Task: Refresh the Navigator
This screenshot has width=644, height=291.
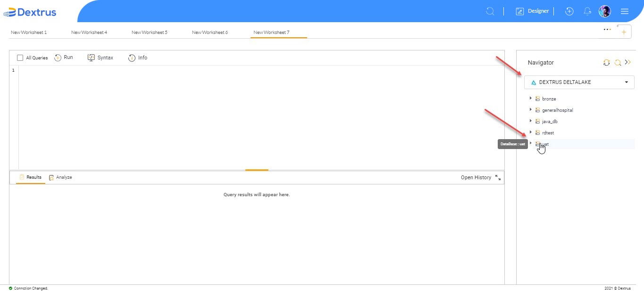Action: [607, 62]
